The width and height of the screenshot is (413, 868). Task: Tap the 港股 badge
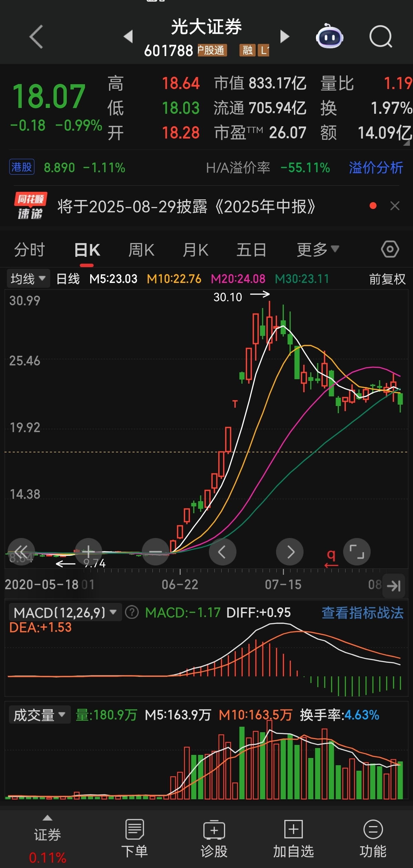(22, 167)
